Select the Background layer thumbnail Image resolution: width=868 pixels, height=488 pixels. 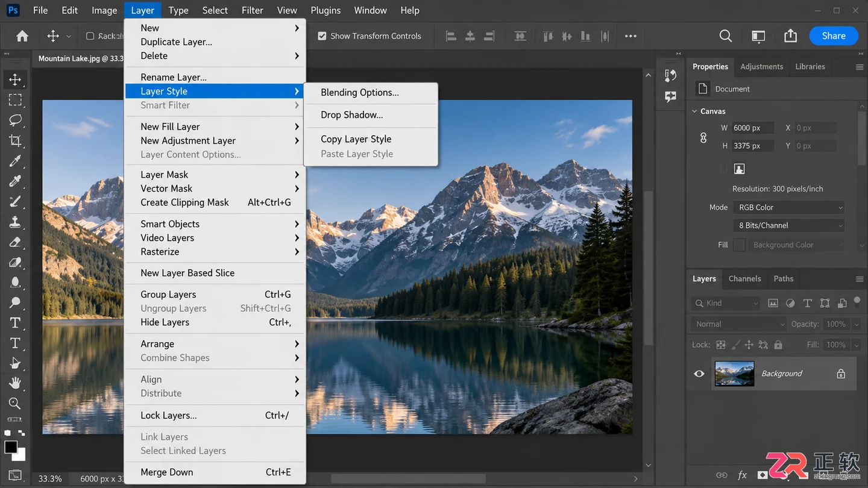coord(734,374)
